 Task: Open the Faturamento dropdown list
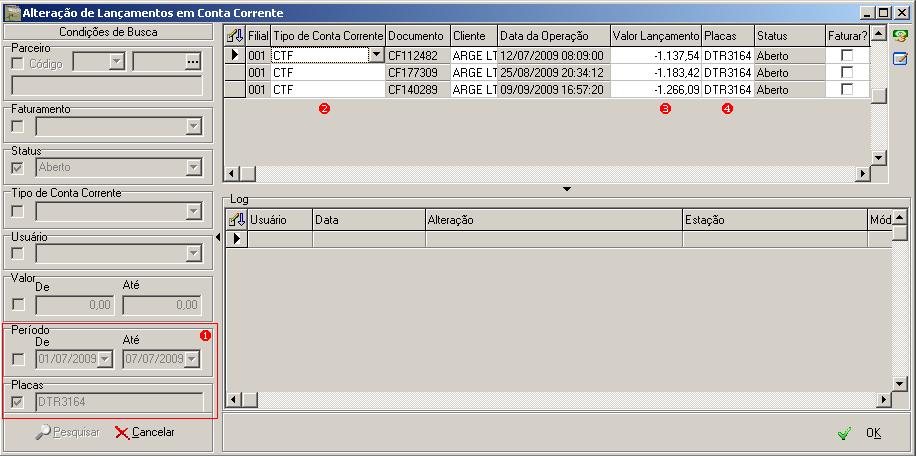pos(193,126)
